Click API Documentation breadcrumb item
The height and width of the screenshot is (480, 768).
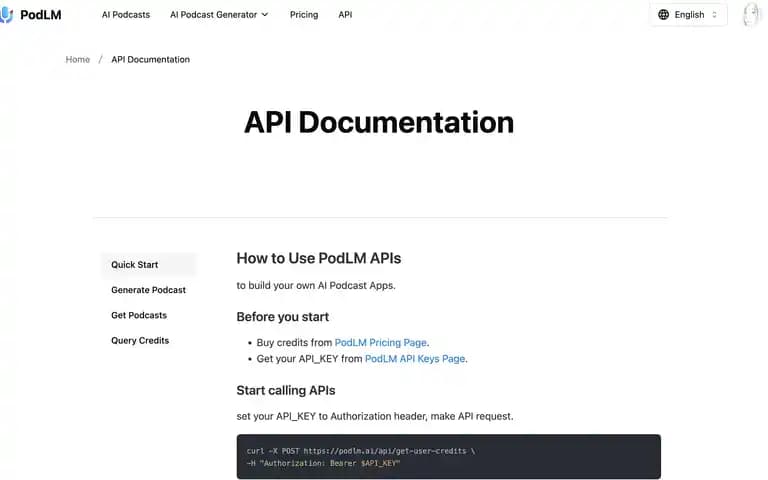click(150, 59)
